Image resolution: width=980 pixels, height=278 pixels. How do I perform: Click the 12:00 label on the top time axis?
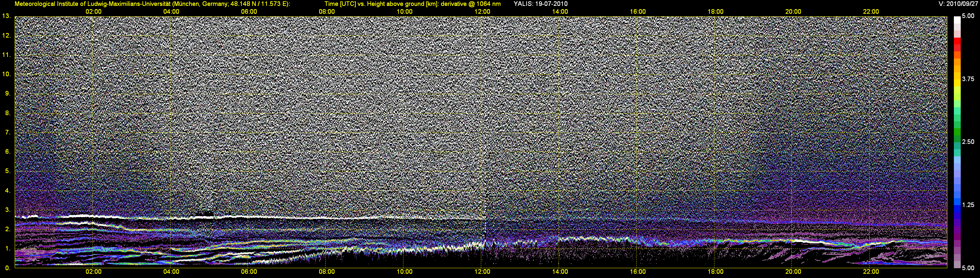tap(482, 12)
